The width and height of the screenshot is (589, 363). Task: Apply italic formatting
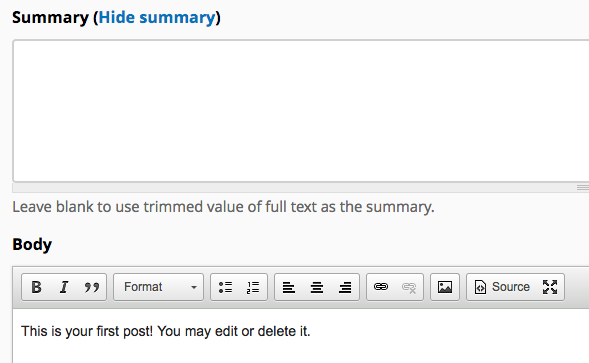(x=64, y=287)
